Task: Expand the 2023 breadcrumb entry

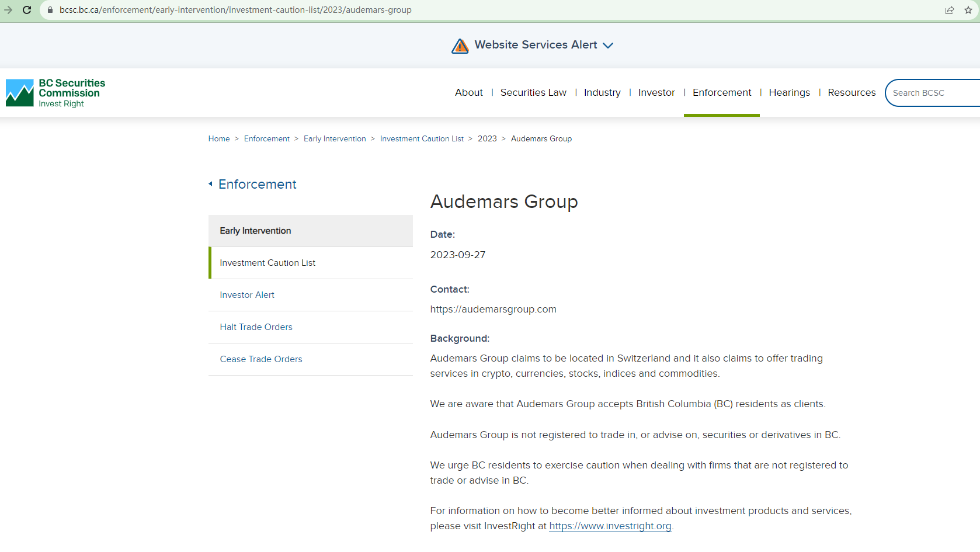Action: coord(487,138)
